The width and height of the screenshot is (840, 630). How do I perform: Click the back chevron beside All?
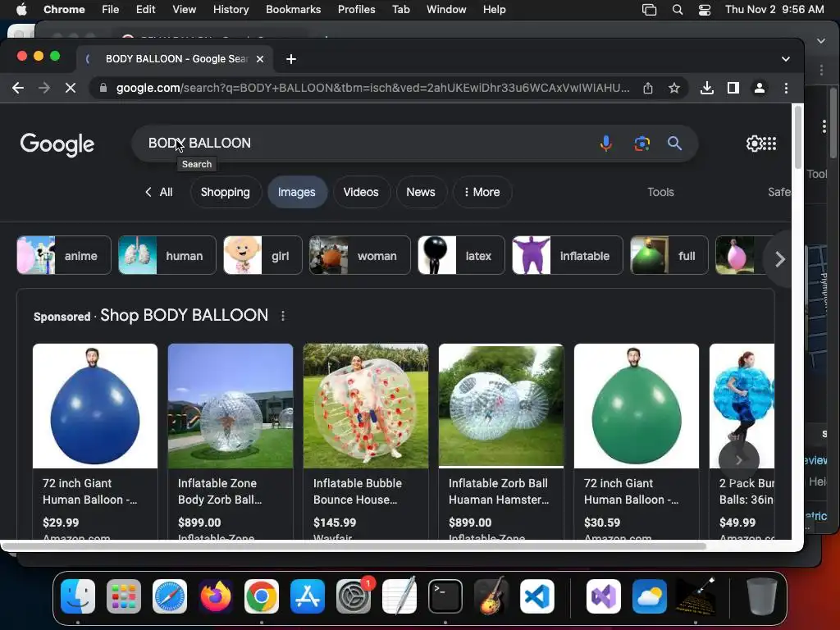click(148, 192)
